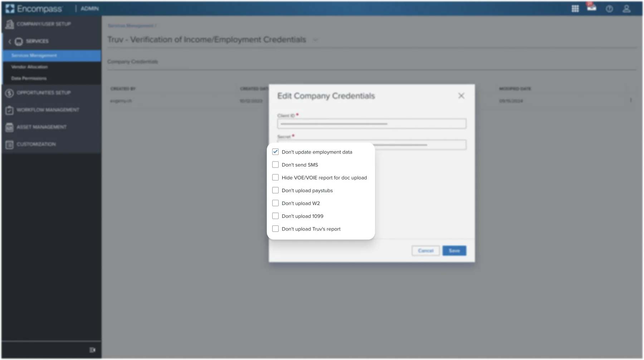This screenshot has width=644, height=360.
Task: Check Don't upload paystubs option
Action: 275,190
